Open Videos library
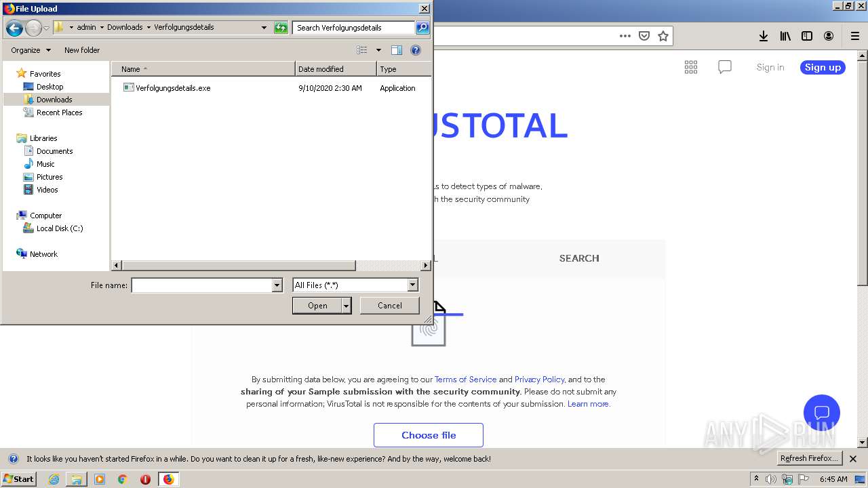868x488 pixels. 47,190
